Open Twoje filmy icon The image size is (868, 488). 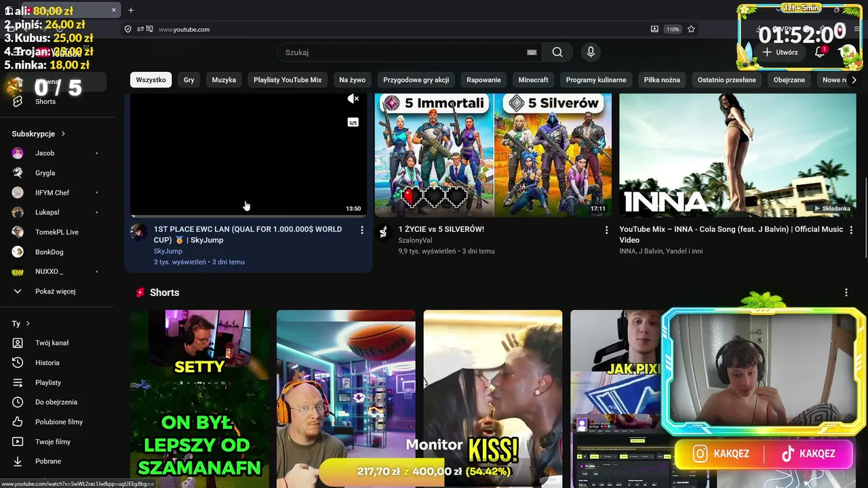point(18,442)
